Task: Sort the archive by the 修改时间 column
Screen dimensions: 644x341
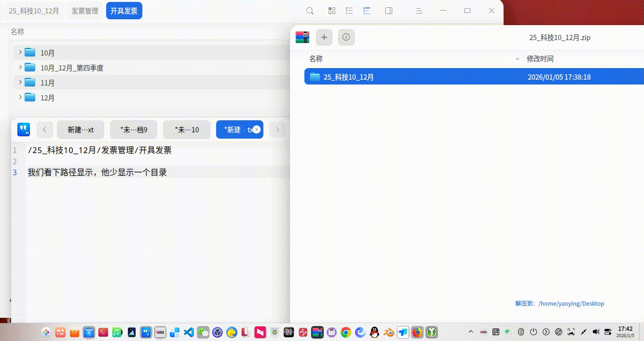Action: tap(540, 59)
